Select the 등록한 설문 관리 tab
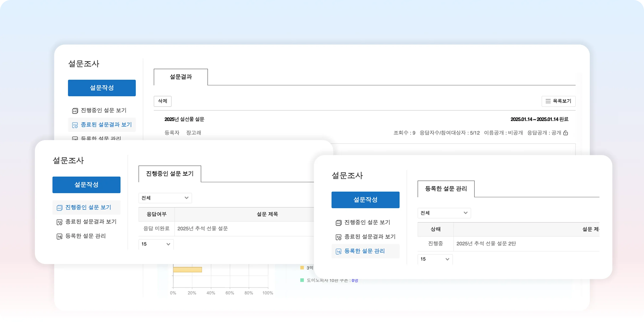Screen dimensions: 644x322 pos(446,189)
